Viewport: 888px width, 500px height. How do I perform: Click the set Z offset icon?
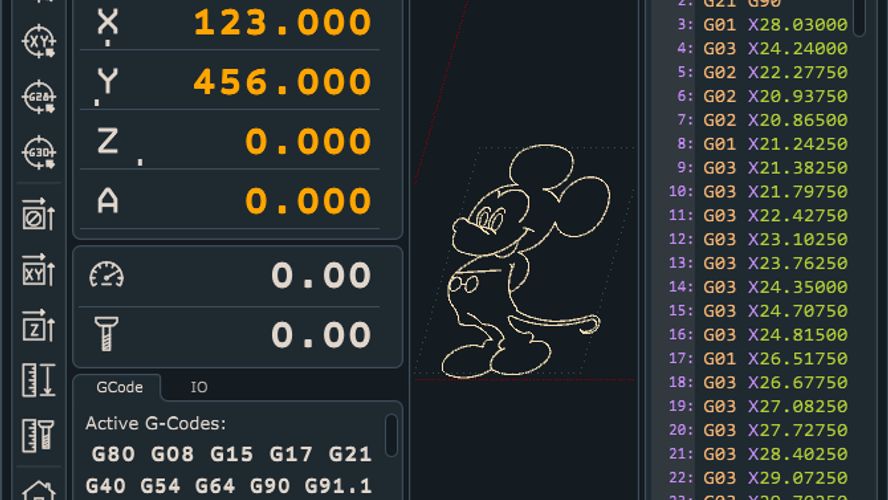click(x=38, y=325)
